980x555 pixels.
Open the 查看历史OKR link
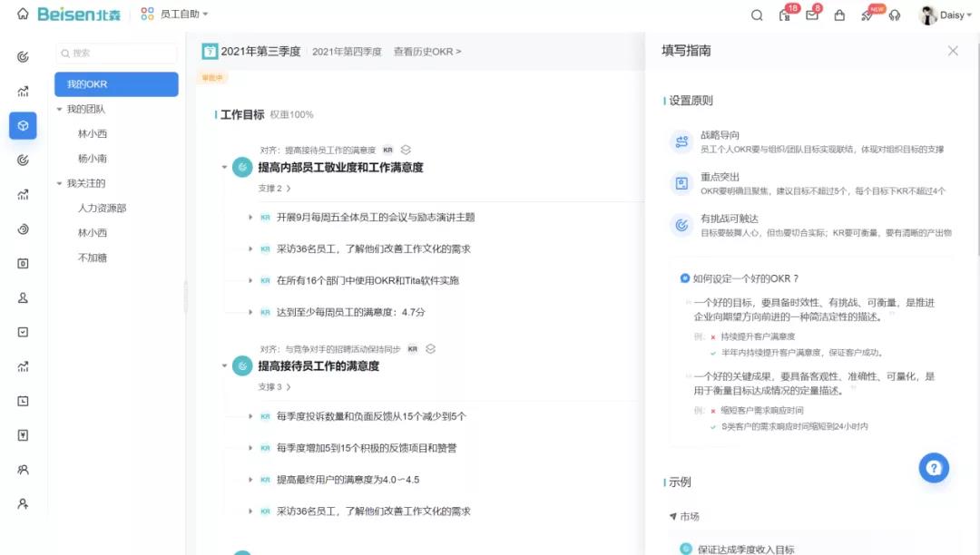tap(426, 52)
